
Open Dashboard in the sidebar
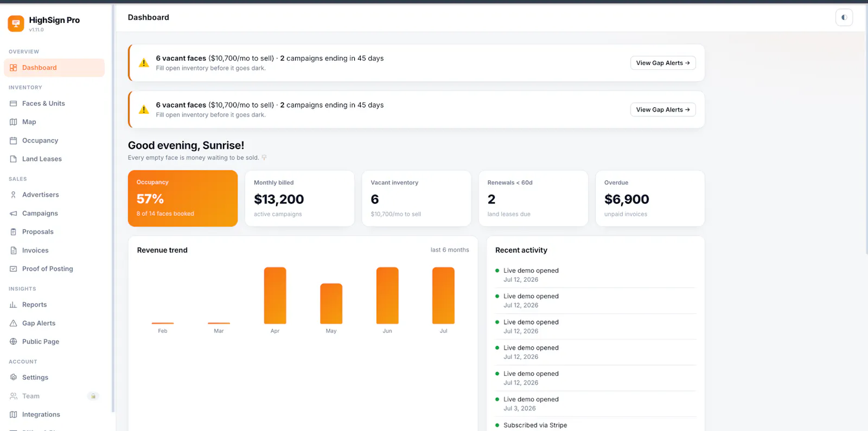(54, 68)
